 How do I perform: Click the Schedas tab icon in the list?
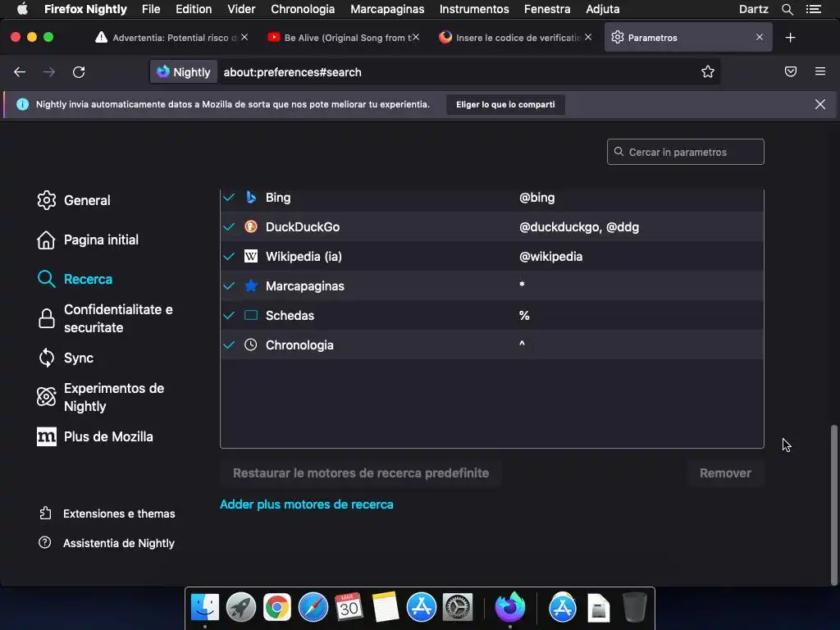coord(251,315)
